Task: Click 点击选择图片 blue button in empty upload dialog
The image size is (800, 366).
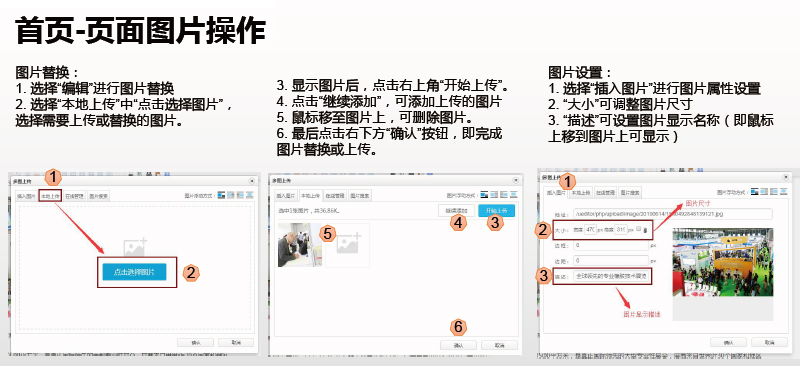Action: [134, 272]
